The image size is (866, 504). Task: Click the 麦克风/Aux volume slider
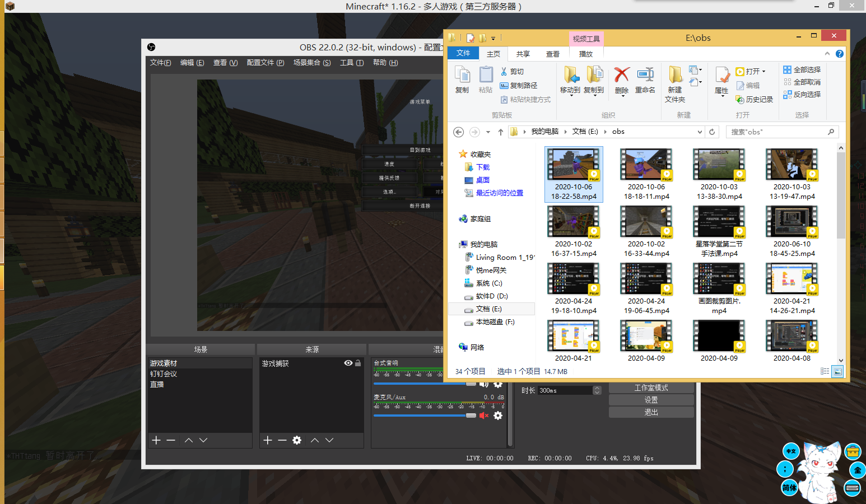425,416
